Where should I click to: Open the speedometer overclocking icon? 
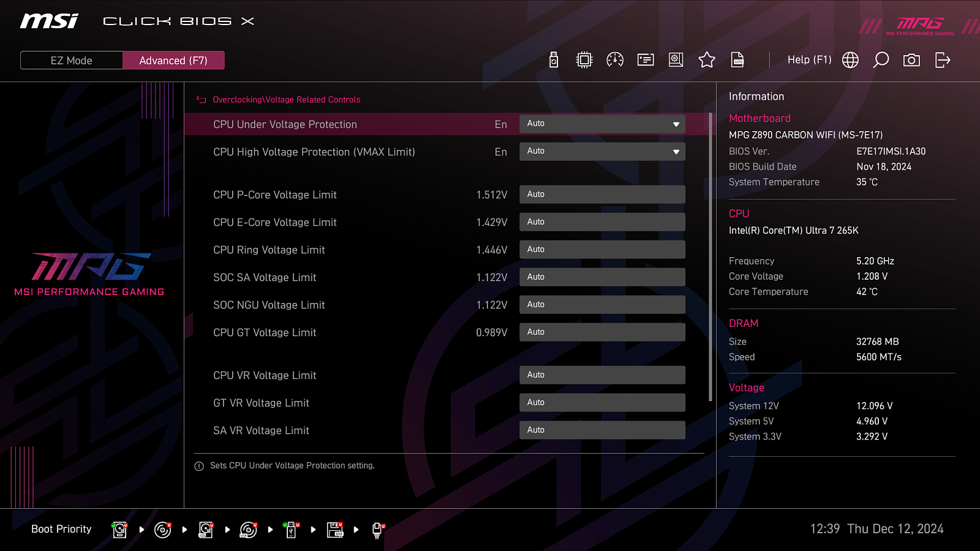[615, 60]
